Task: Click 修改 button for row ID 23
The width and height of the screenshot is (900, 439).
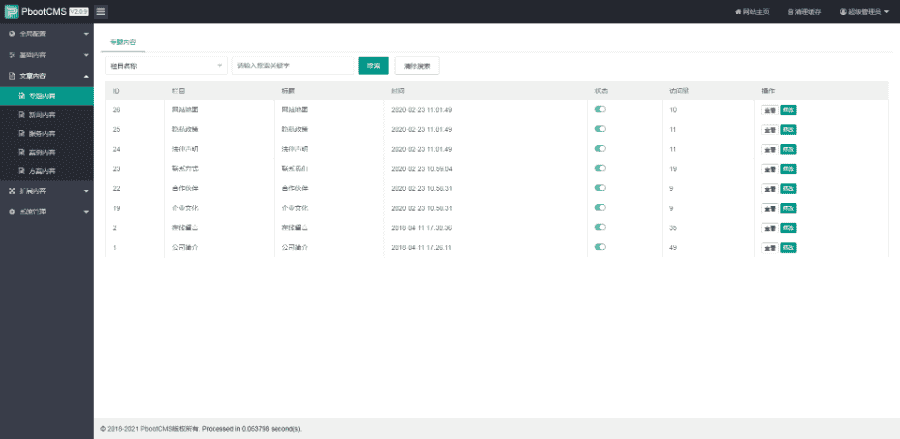Action: (x=788, y=169)
